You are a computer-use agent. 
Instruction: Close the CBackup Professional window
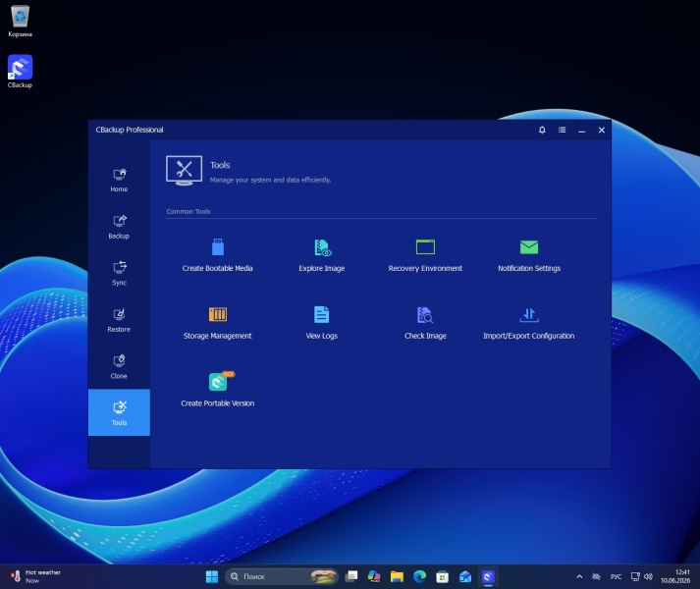(x=602, y=130)
